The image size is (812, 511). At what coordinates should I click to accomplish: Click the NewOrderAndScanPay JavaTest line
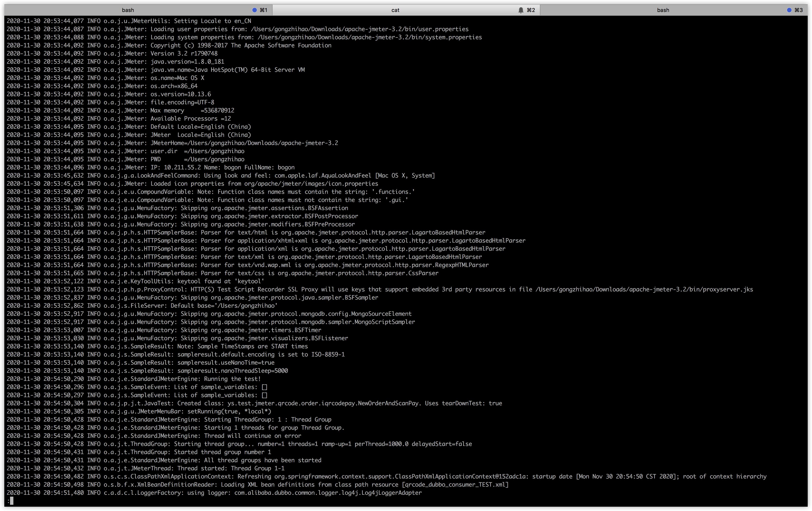point(254,403)
